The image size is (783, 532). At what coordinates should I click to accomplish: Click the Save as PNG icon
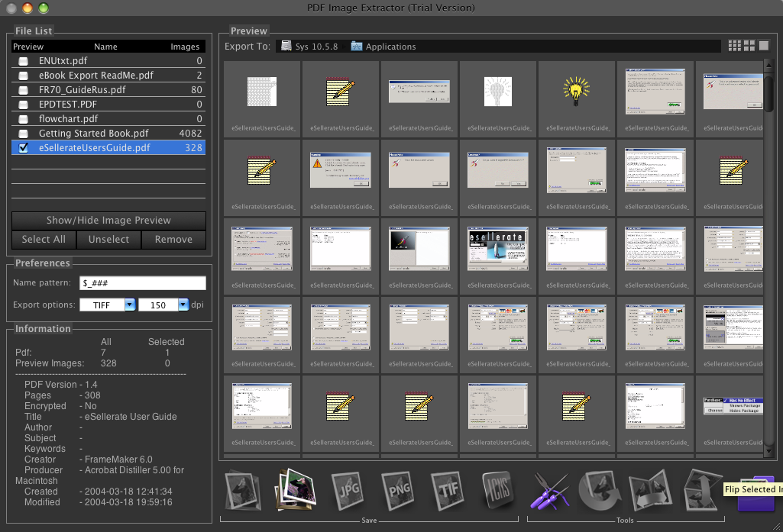point(396,490)
